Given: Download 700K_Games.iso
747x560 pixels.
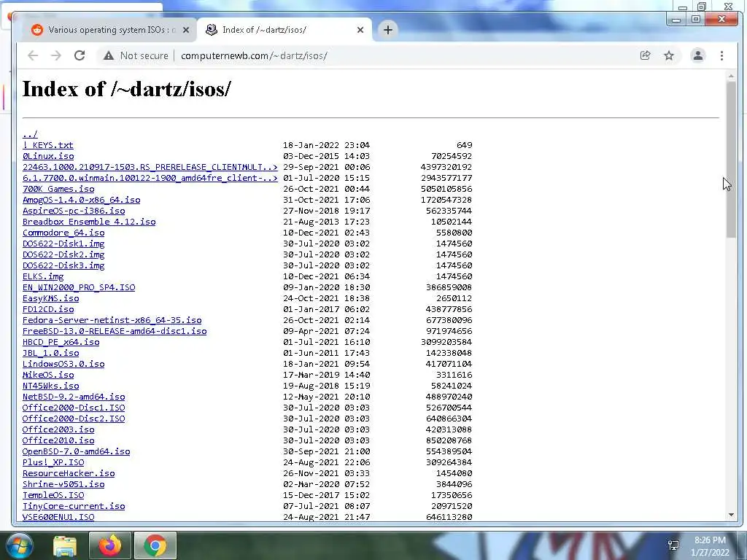Looking at the screenshot, I should pyautogui.click(x=58, y=189).
